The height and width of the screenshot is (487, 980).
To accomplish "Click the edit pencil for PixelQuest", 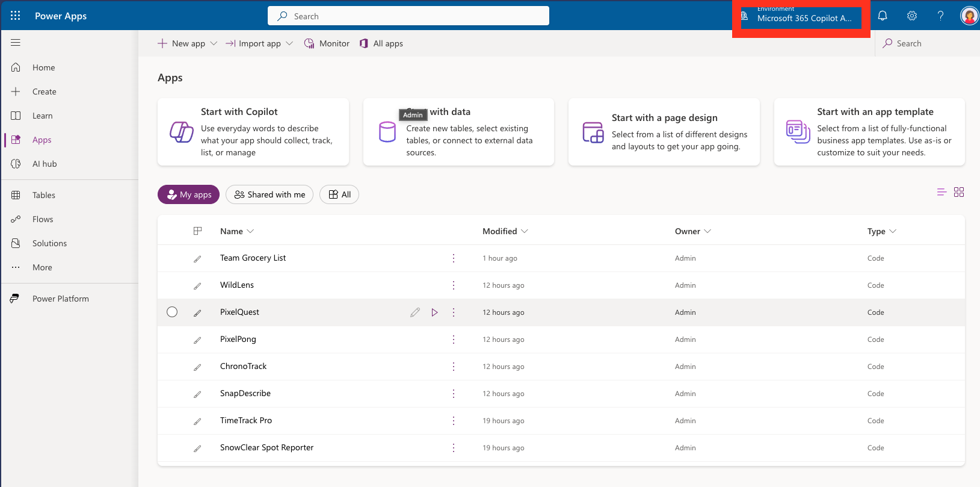I will coord(415,312).
